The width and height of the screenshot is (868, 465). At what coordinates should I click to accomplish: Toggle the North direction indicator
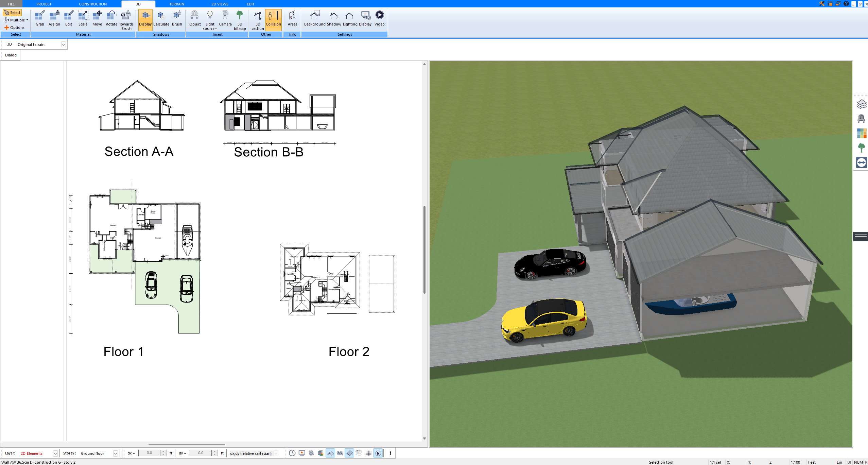(x=378, y=453)
